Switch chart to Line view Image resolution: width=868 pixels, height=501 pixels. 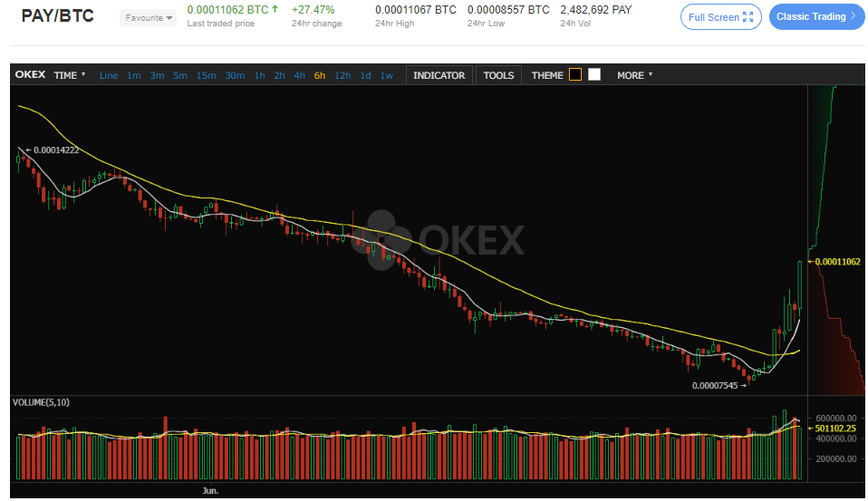point(108,75)
